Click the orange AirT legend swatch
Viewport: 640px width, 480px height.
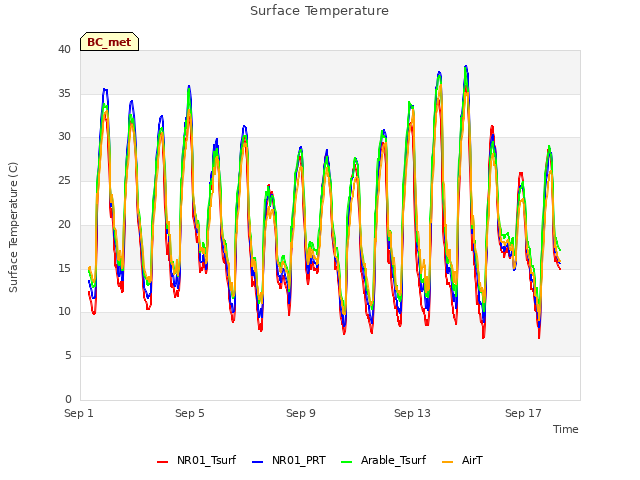pos(447,461)
